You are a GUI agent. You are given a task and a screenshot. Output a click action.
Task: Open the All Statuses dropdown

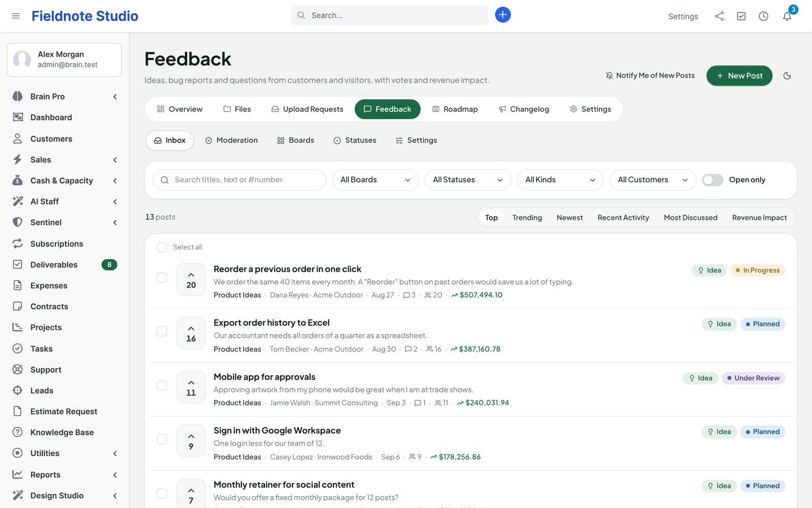(x=468, y=180)
